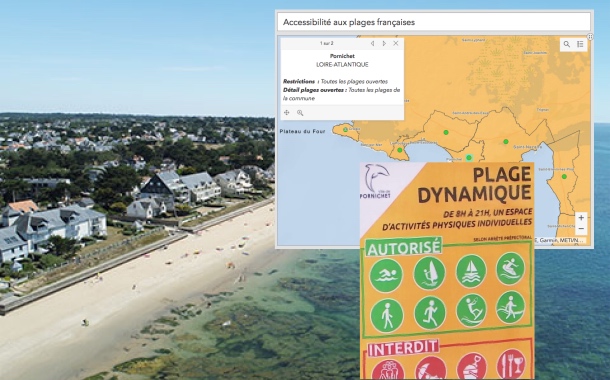Viewport: 610px width, 380px height.
Task: Click the running pictogram on the poster
Action: pyautogui.click(x=430, y=313)
